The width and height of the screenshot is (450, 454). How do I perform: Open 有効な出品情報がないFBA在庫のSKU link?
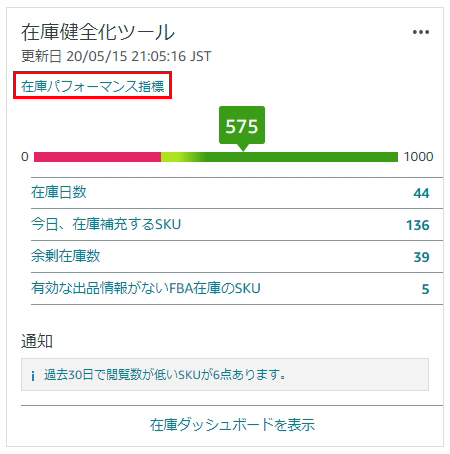click(x=146, y=288)
